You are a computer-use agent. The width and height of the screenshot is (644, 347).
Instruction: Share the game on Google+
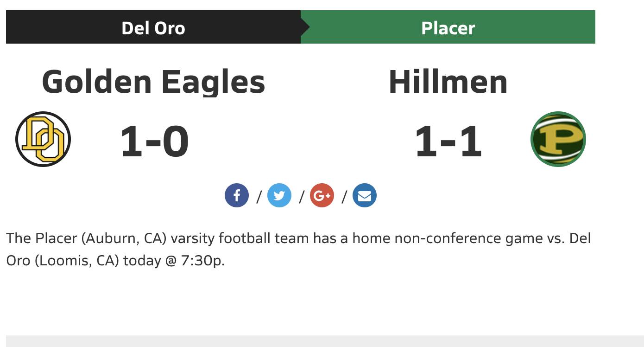click(322, 195)
